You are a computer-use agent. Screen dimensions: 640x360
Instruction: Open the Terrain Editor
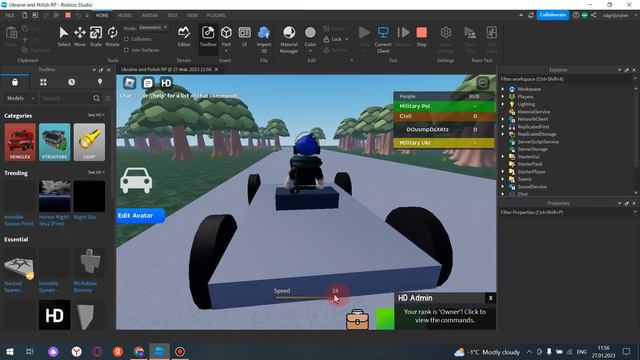[184, 36]
